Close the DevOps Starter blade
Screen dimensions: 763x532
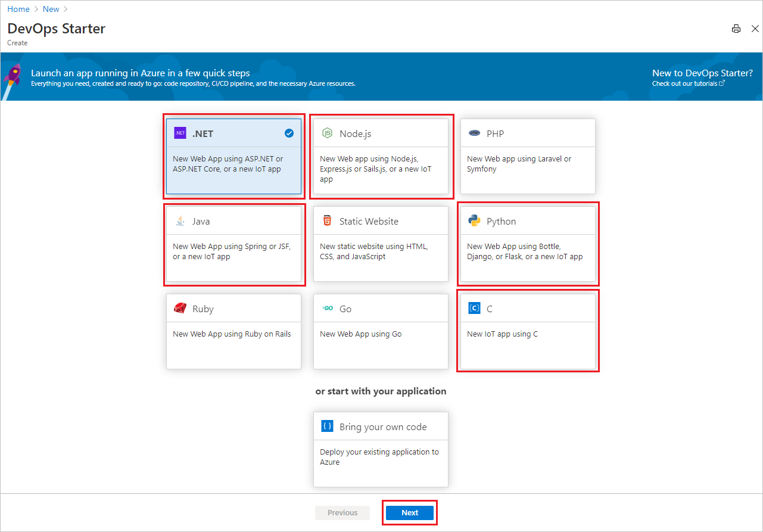pos(755,29)
